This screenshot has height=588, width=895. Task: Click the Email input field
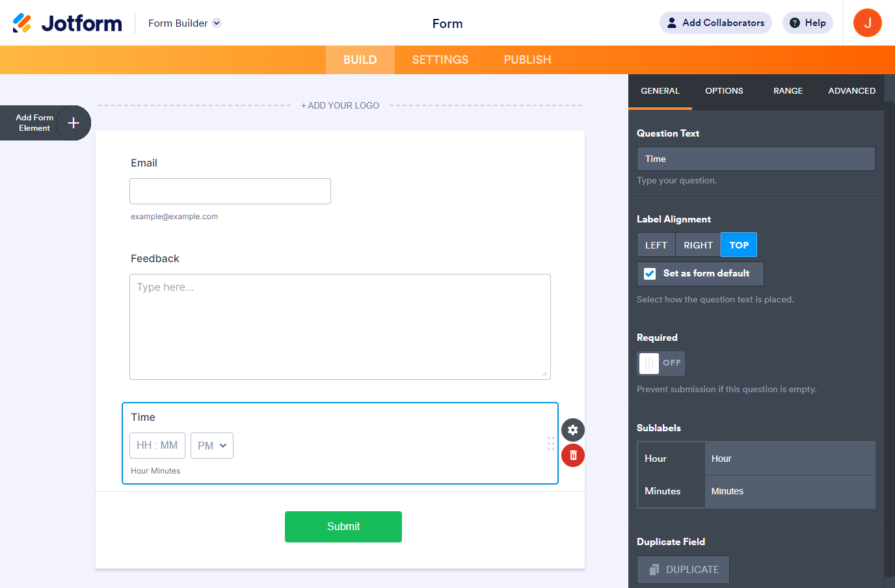(x=230, y=191)
